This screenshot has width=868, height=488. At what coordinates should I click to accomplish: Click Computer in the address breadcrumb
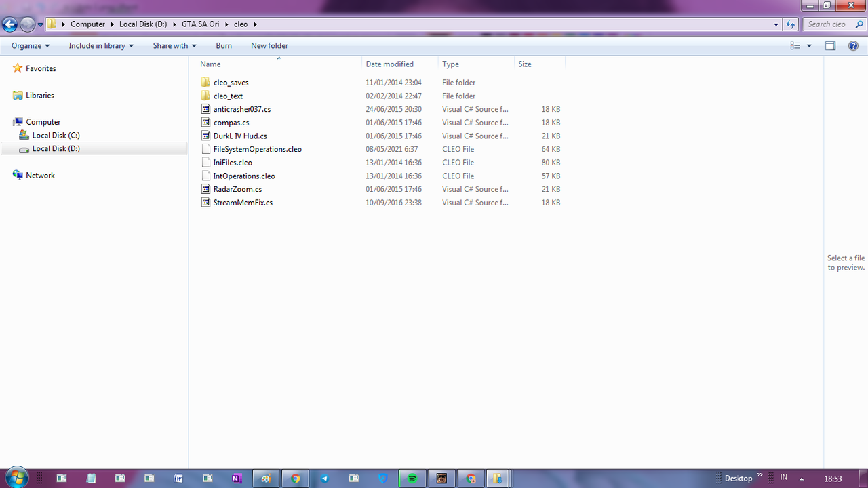pos(88,24)
